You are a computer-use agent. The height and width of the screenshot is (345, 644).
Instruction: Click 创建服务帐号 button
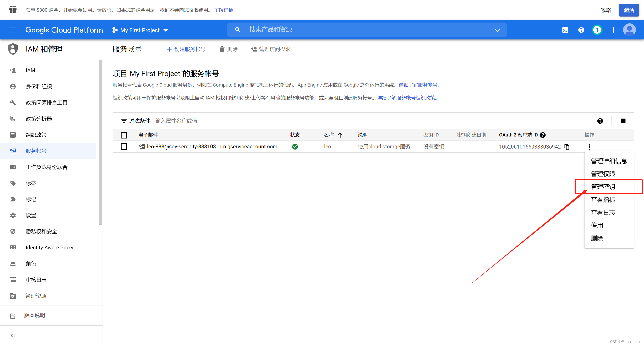(x=186, y=49)
